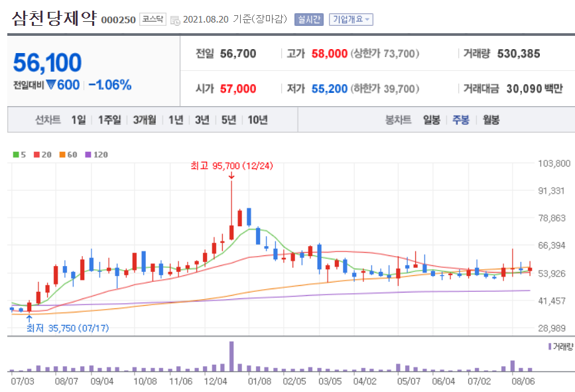Switch to the 일봉 candle chart

[431, 119]
